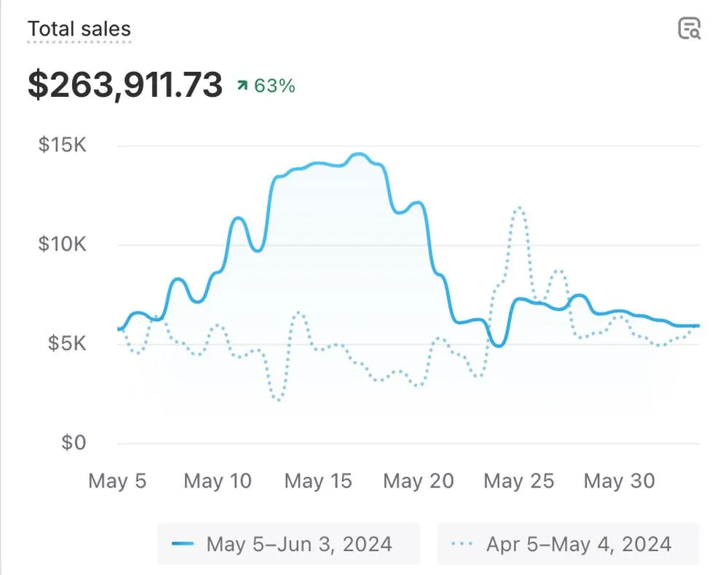Click the $10K y-axis label
The height and width of the screenshot is (575, 728).
[62, 244]
